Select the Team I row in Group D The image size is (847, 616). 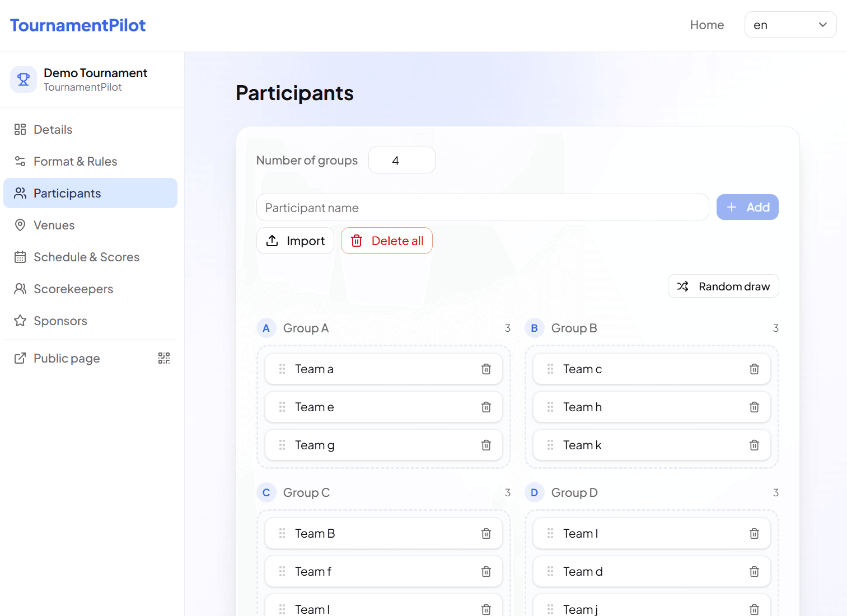[652, 534]
